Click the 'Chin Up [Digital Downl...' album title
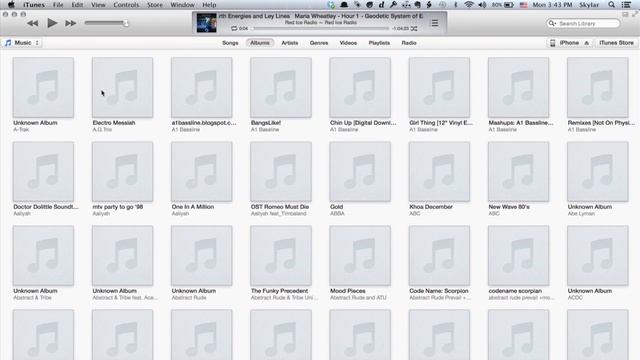Screen dimensions: 640x360 pyautogui.click(x=363, y=123)
